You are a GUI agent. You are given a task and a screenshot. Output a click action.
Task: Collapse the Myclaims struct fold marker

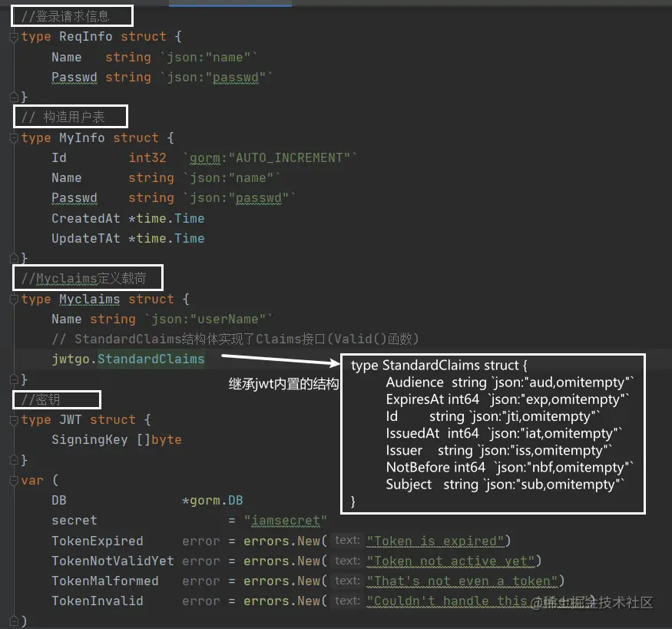pos(14,299)
